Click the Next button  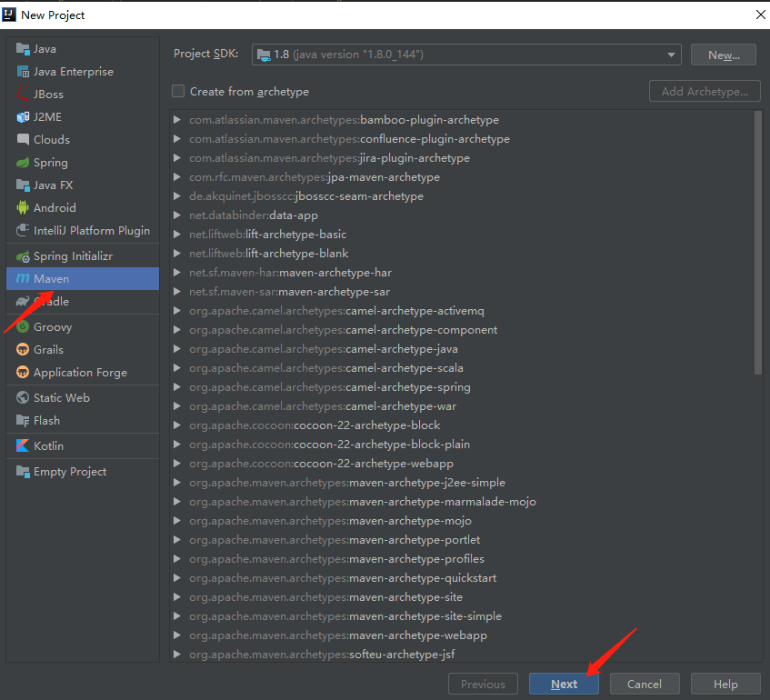click(564, 684)
